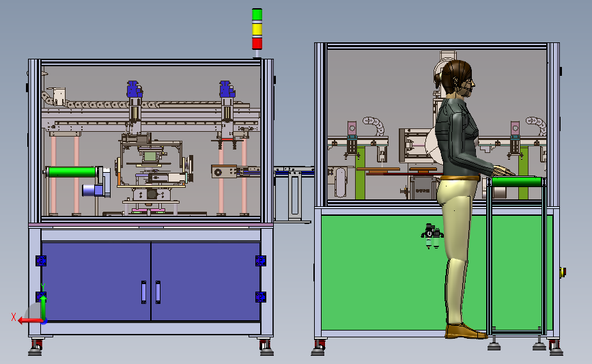
Task: Click the green Y-axis arrow of the triad
Action: coord(44,308)
